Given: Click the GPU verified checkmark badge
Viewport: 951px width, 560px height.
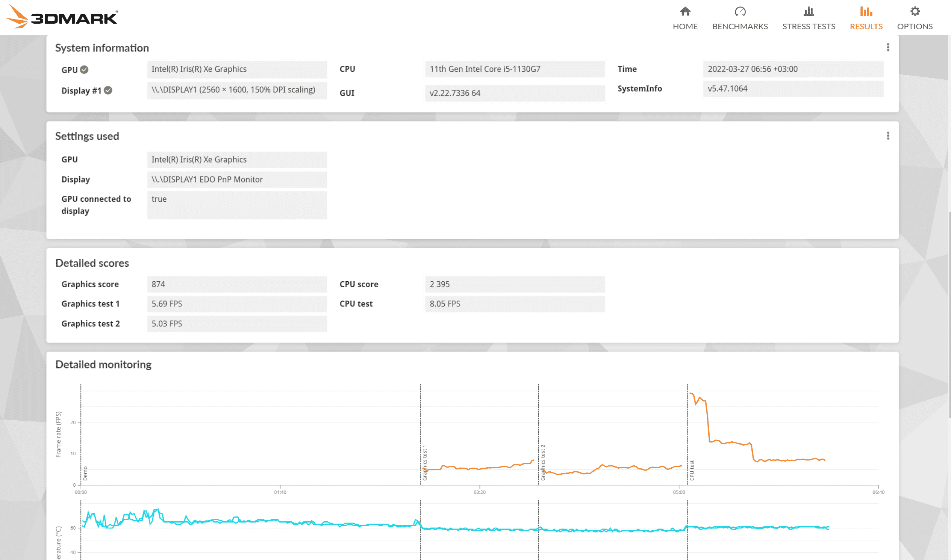Looking at the screenshot, I should (x=84, y=69).
